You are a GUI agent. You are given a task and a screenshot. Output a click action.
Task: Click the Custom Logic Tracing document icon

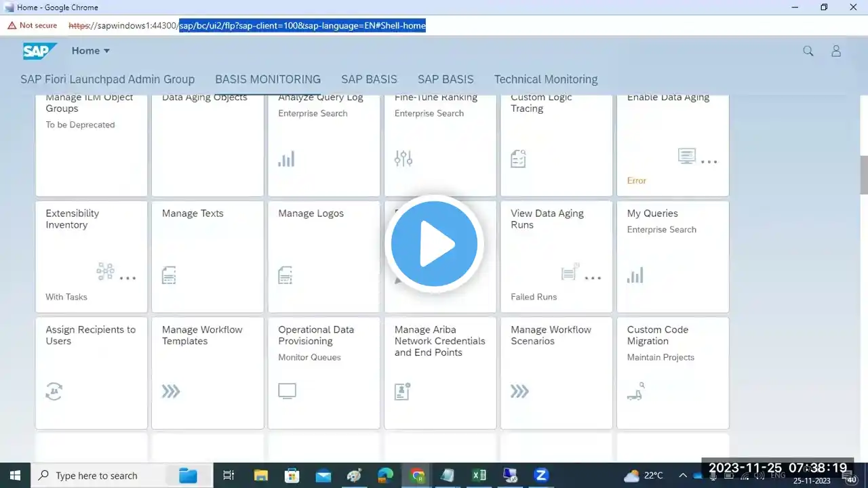518,159
